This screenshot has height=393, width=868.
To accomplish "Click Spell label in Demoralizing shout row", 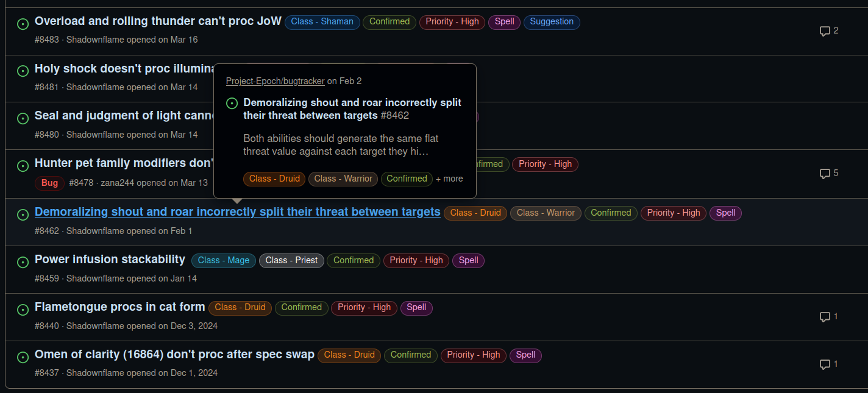I will (x=725, y=213).
